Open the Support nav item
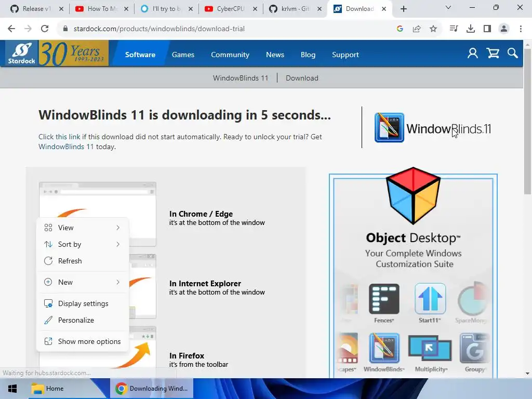The image size is (532, 399). 345,55
